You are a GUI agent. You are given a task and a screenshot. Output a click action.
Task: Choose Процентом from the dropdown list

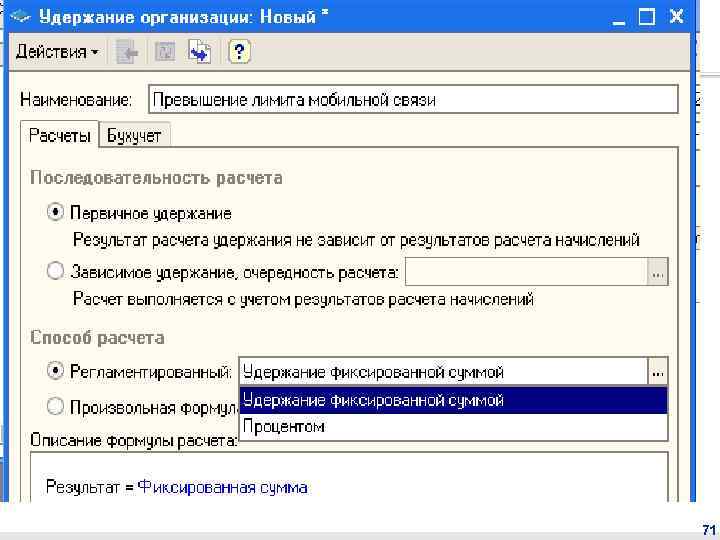point(453,427)
